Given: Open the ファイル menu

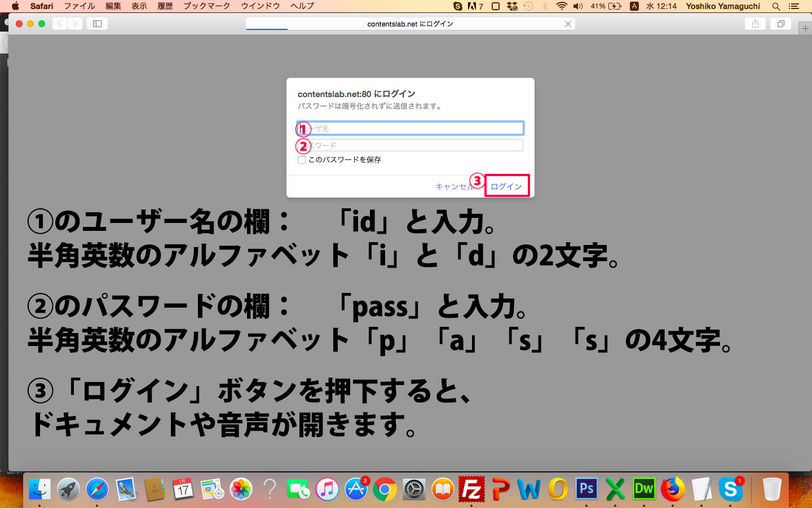Looking at the screenshot, I should (80, 6).
